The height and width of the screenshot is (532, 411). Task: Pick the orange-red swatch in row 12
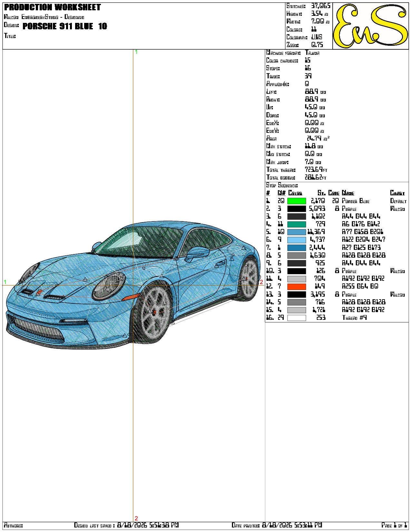pos(297,286)
